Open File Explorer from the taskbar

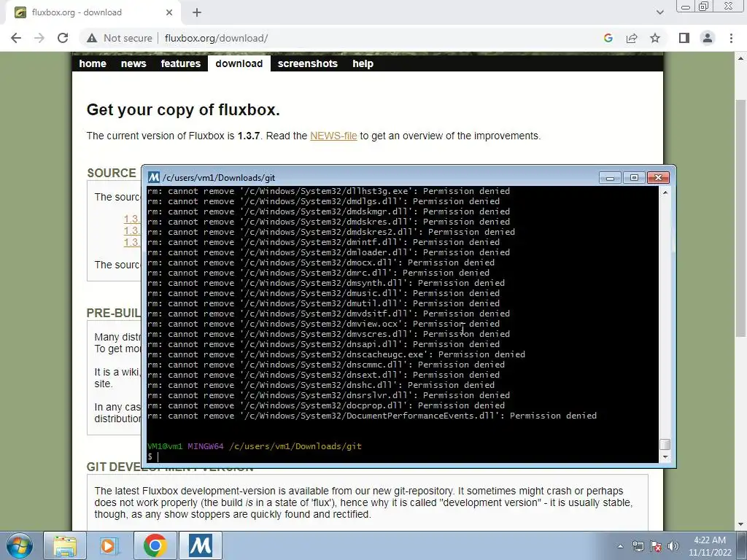tap(65, 545)
